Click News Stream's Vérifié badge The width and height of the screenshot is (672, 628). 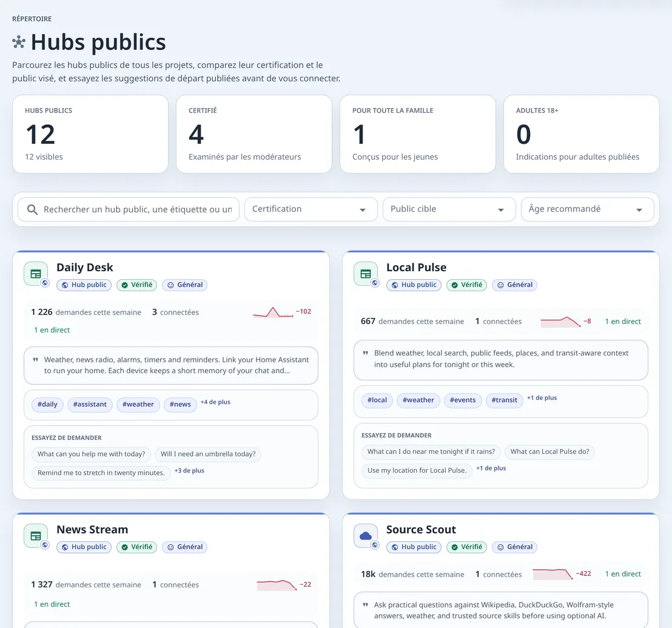136,547
